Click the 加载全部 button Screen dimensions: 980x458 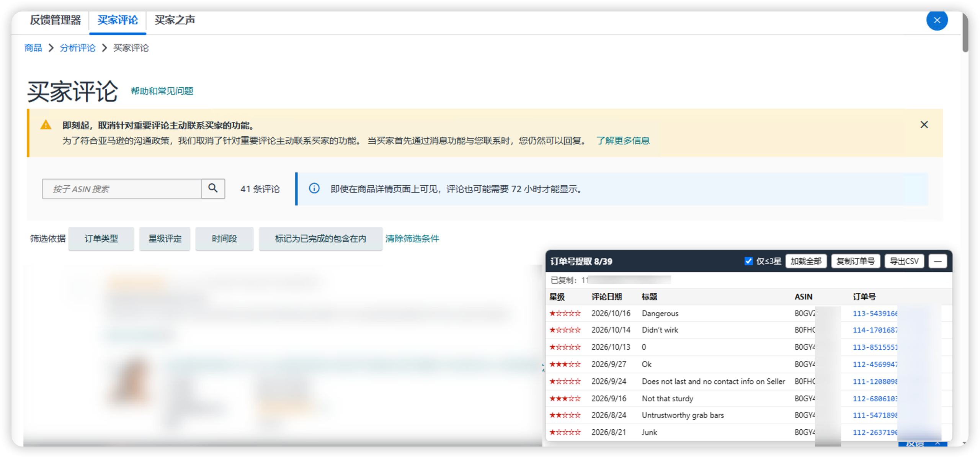coord(806,262)
